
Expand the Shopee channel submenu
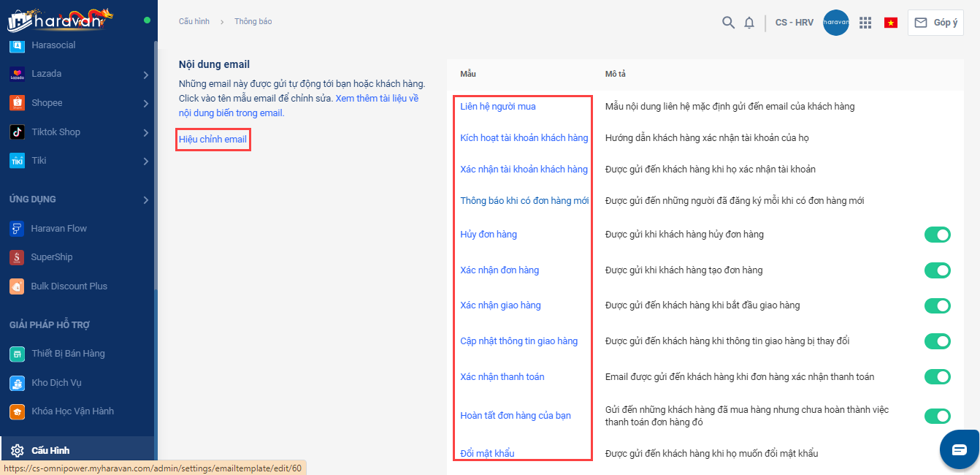tap(145, 104)
